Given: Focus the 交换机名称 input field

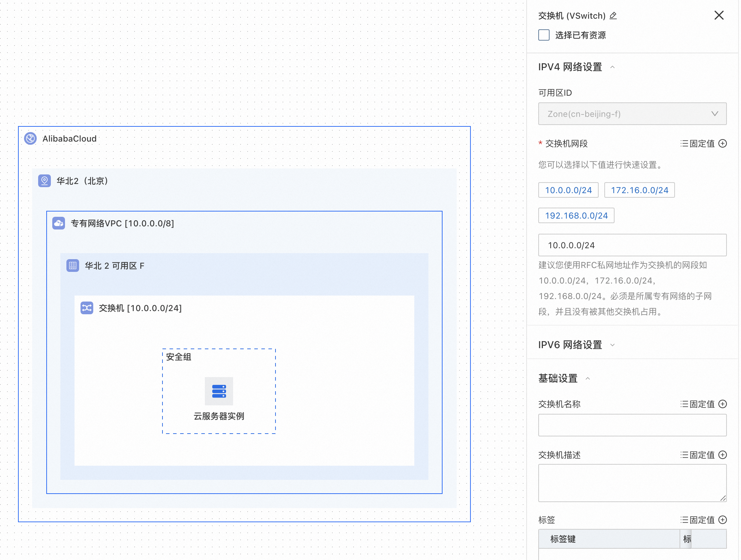Looking at the screenshot, I should pos(632,425).
